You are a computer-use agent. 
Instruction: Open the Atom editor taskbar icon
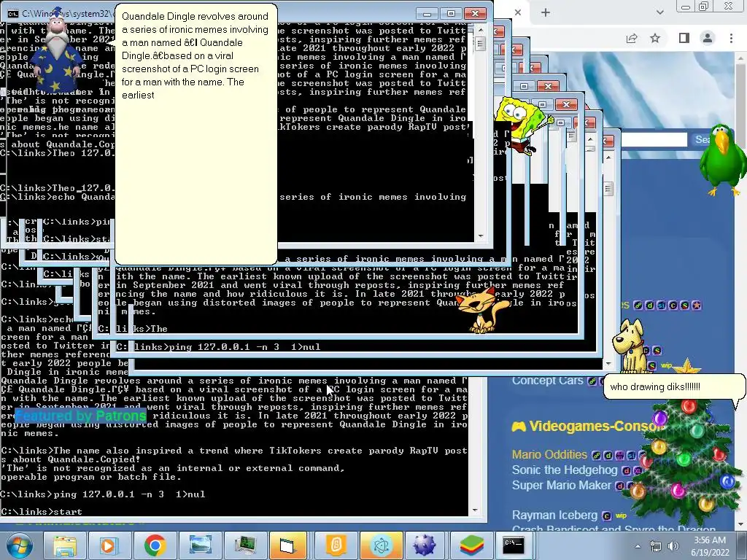[381, 545]
